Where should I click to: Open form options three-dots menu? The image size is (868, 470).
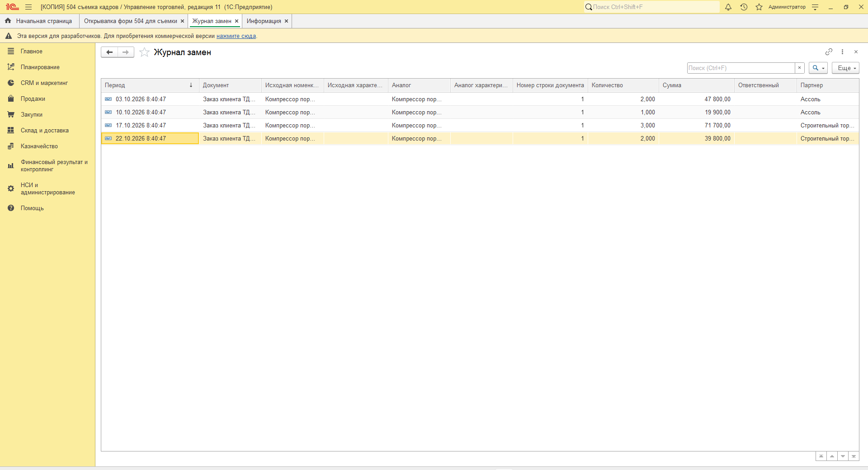point(842,52)
